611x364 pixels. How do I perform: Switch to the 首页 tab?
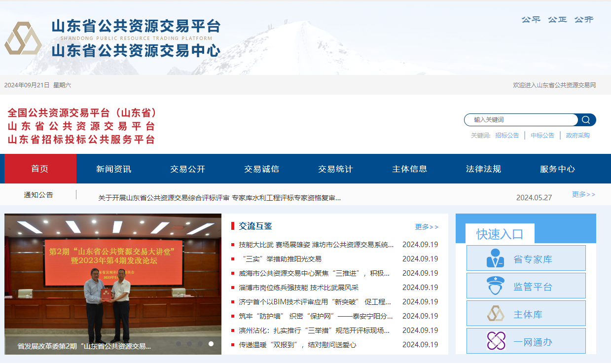click(40, 169)
